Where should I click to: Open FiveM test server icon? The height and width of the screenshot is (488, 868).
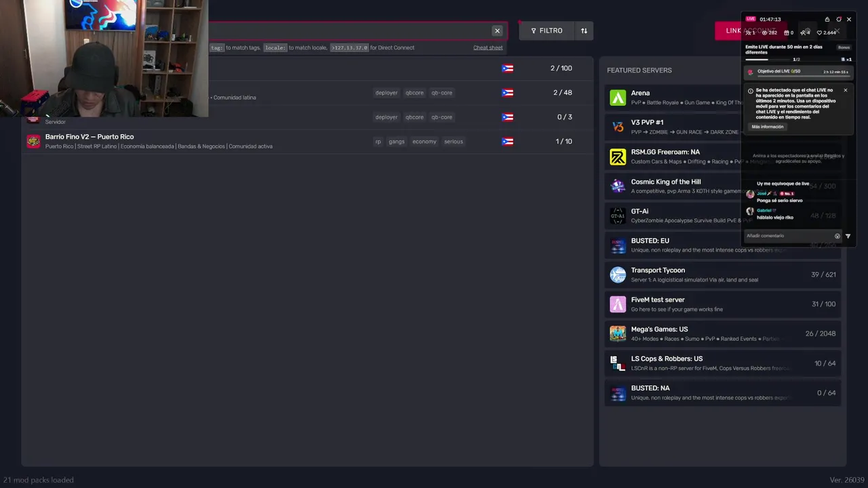pyautogui.click(x=618, y=304)
